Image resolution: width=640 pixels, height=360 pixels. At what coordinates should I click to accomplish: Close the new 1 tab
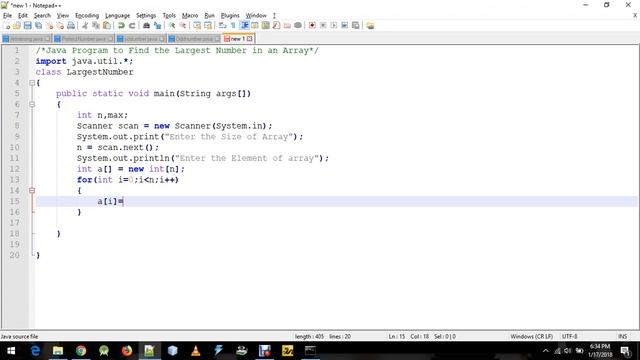tap(250, 39)
